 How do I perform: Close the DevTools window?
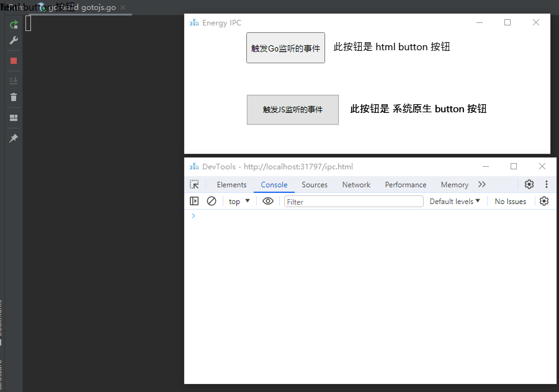[542, 166]
